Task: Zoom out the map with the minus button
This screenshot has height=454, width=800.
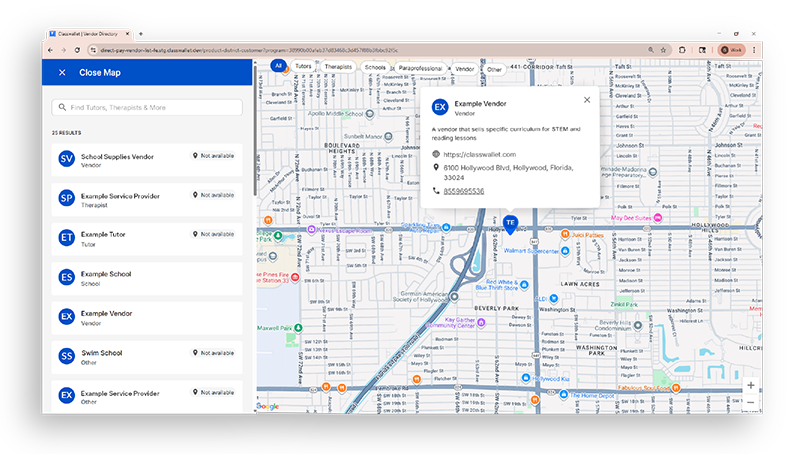Action: [751, 402]
